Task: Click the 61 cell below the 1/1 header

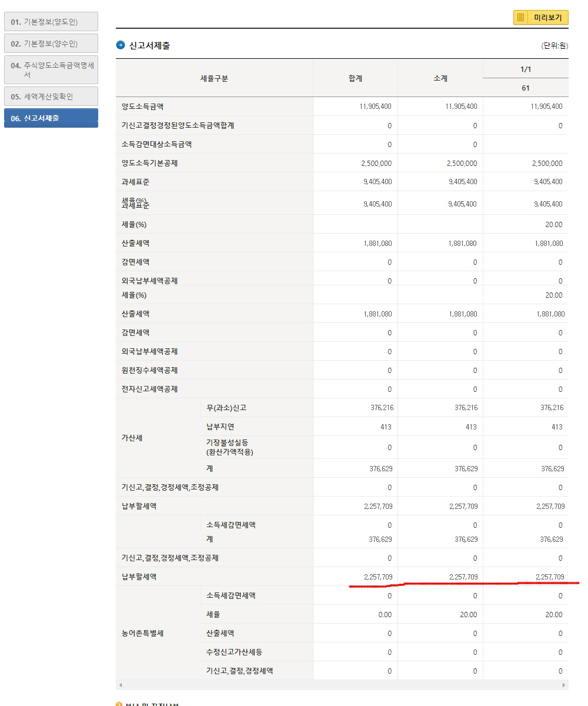Action: (526, 87)
